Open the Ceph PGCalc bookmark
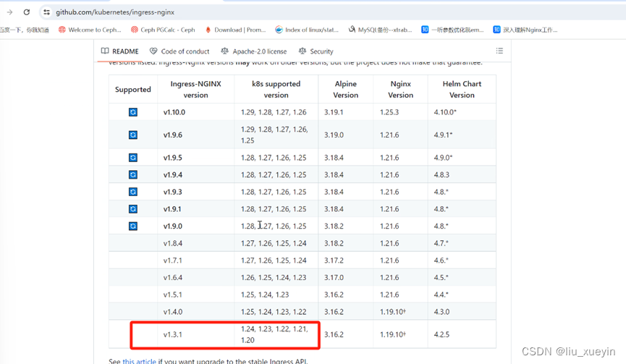Viewport: 626px width, 364px height. [163, 30]
